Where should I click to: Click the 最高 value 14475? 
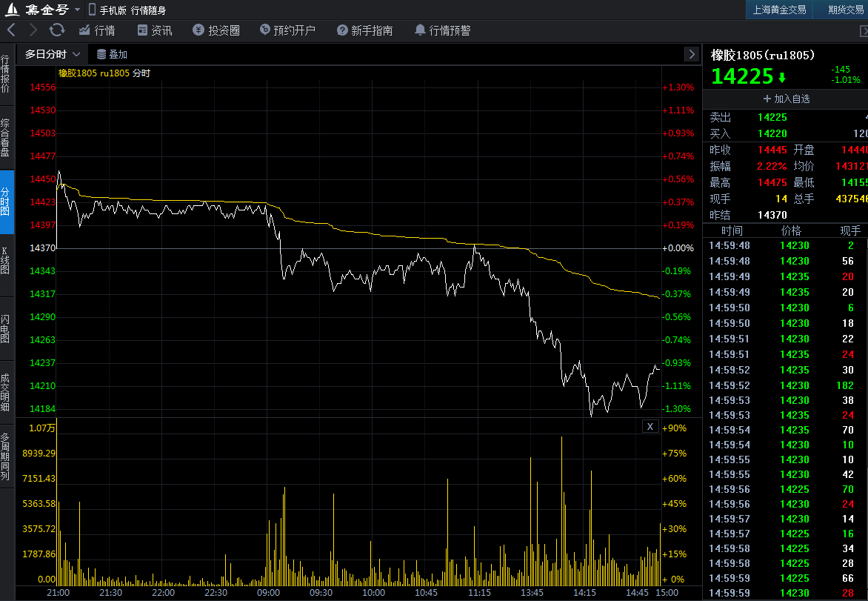pyautogui.click(x=772, y=182)
